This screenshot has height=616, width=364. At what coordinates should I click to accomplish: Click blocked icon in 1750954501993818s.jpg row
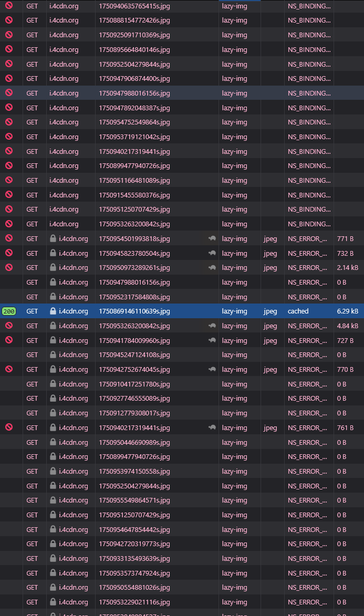point(8,238)
